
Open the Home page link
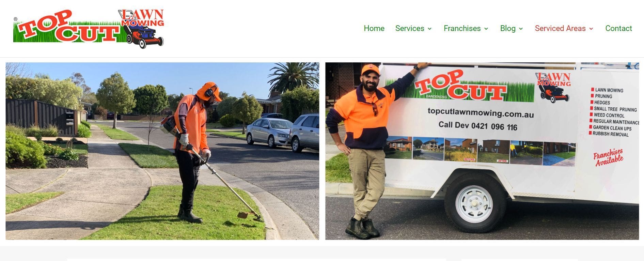374,28
